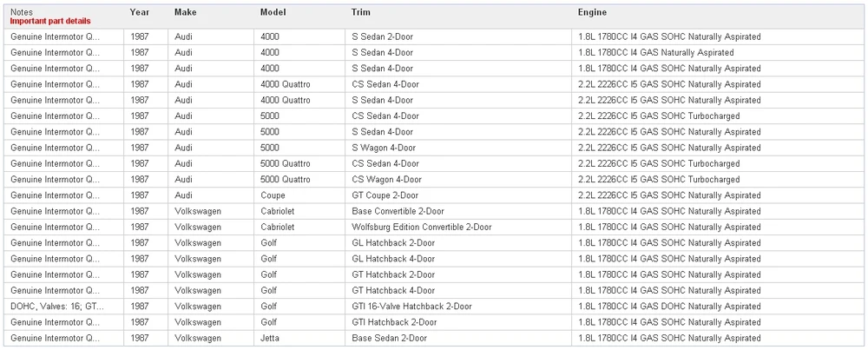Click the Model column header

pos(273,12)
